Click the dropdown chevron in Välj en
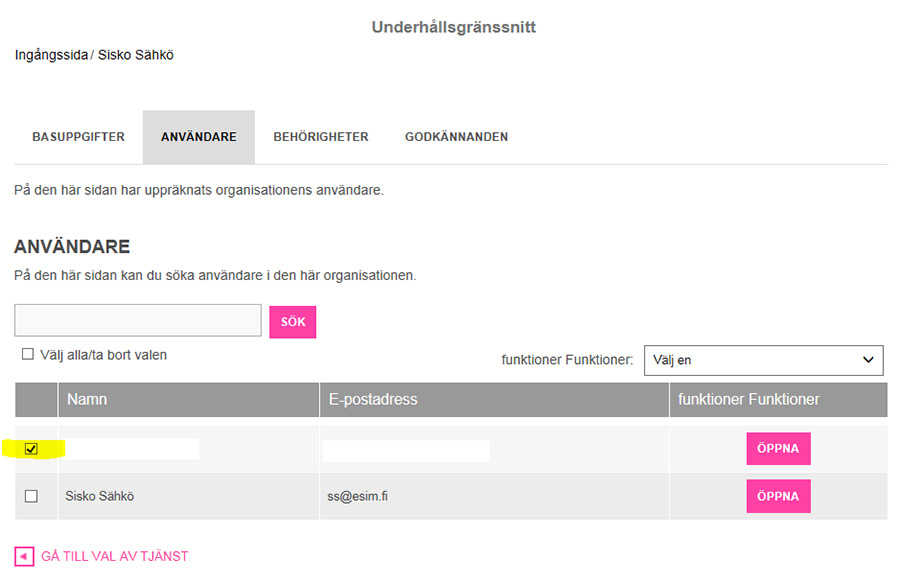The height and width of the screenshot is (582, 900). click(x=868, y=360)
